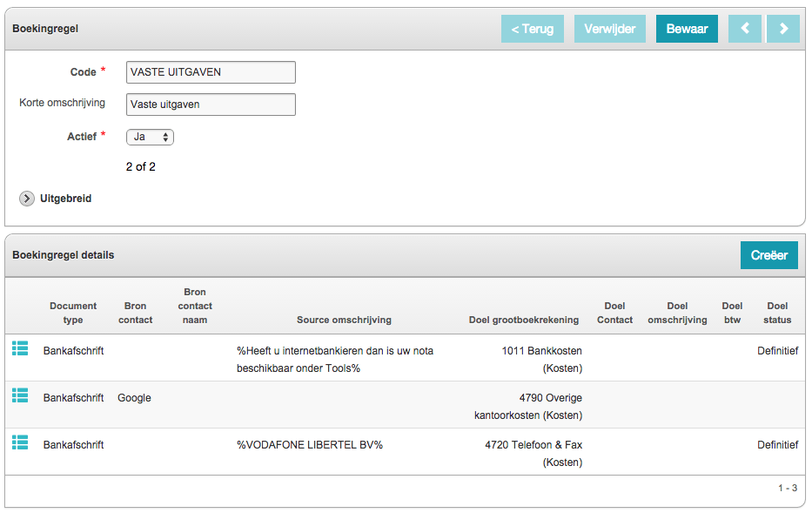Click Bankafschrift in the Google row
812x513 pixels.
73,398
